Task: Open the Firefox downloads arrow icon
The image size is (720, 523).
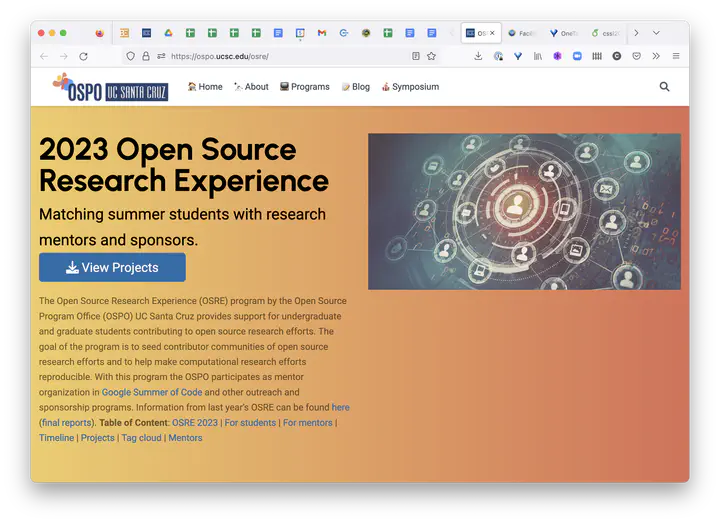Action: (478, 57)
